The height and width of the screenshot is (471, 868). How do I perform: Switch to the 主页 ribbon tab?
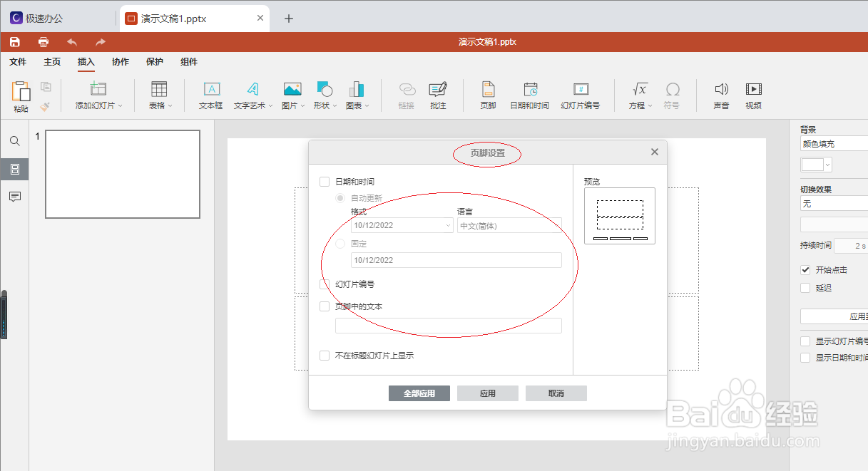coord(51,62)
